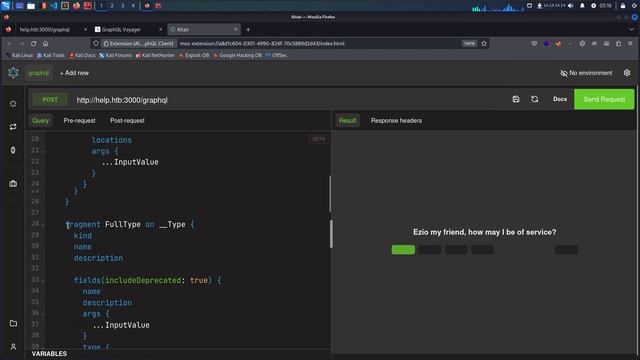Switch to workspace 2

click(x=111, y=6)
